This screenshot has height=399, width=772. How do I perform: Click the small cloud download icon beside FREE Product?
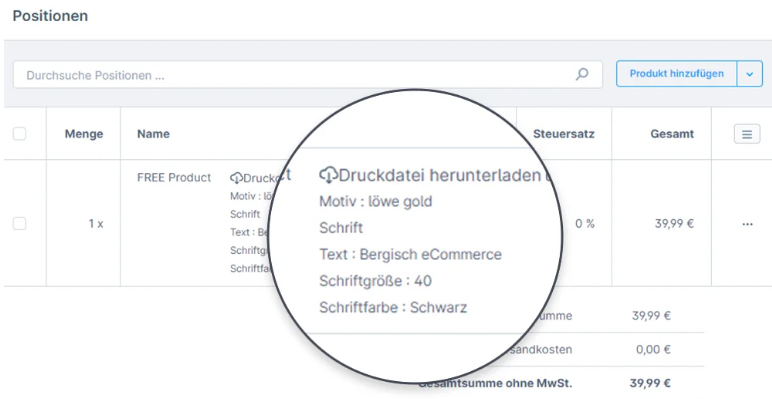click(x=236, y=178)
